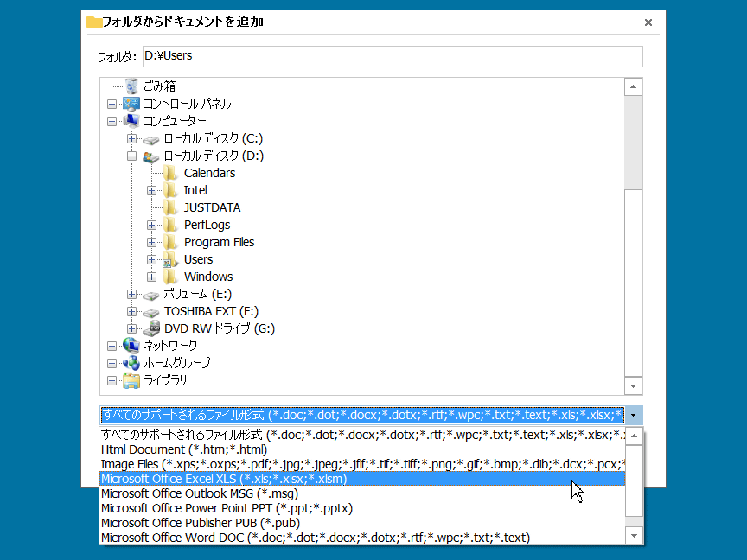
Task: Select the Calendars folder label
Action: click(209, 173)
